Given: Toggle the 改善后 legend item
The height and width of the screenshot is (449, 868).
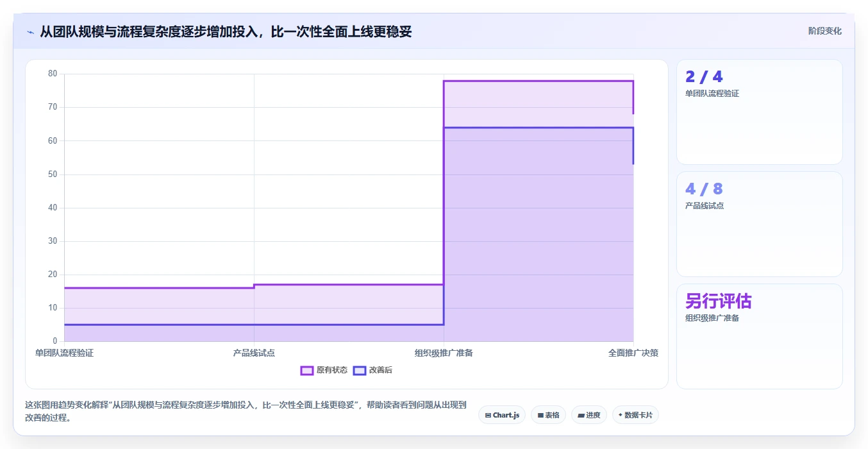Looking at the screenshot, I should 372,370.
